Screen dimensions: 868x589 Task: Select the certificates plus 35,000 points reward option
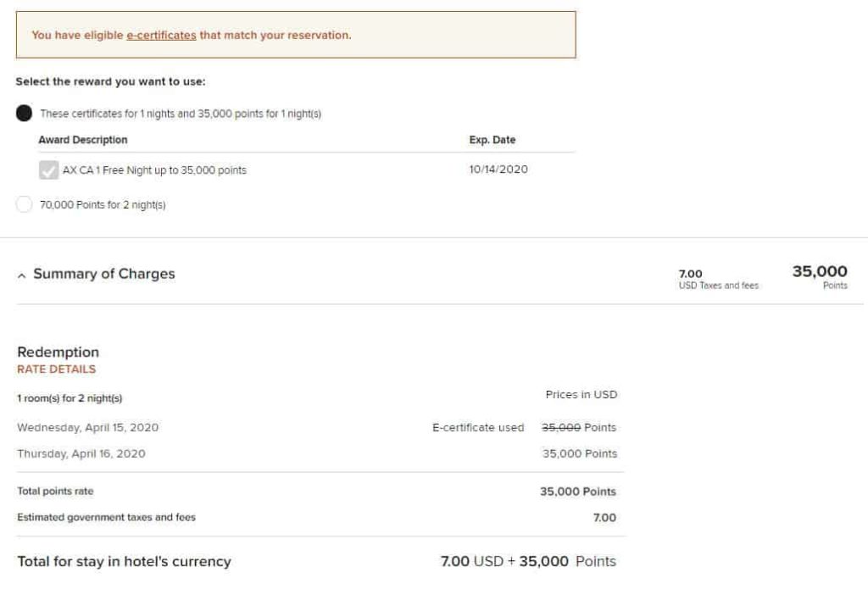tap(24, 112)
